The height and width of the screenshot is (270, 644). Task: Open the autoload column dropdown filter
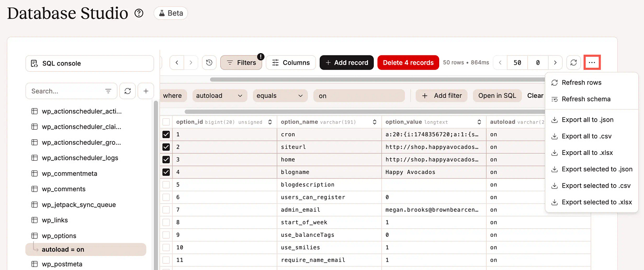click(219, 96)
